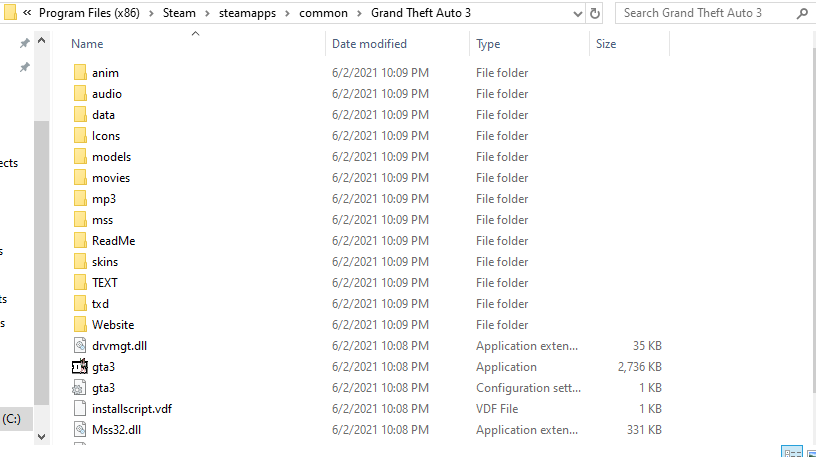The width and height of the screenshot is (816, 457).
Task: Click the Refresh button beside address bar
Action: (596, 13)
